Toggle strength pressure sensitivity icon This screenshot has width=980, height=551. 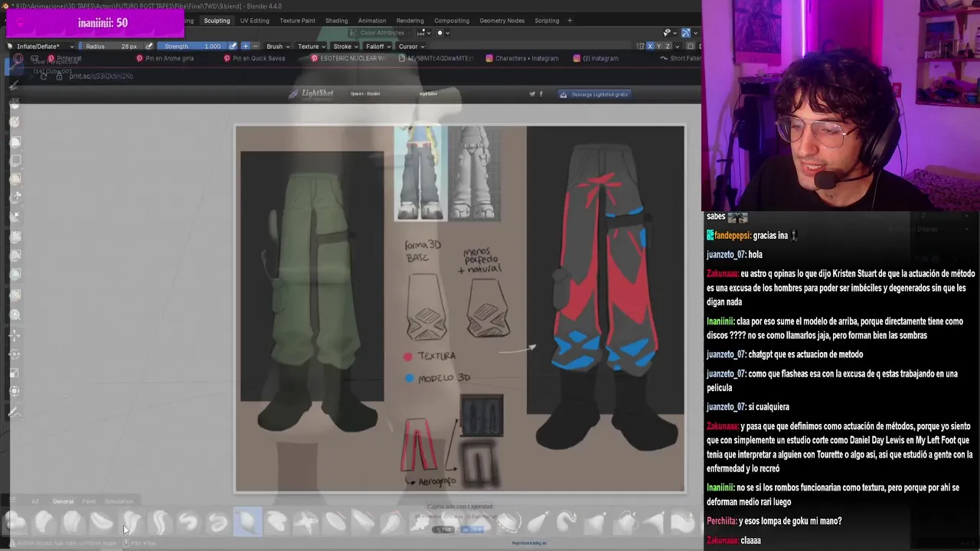pyautogui.click(x=233, y=46)
